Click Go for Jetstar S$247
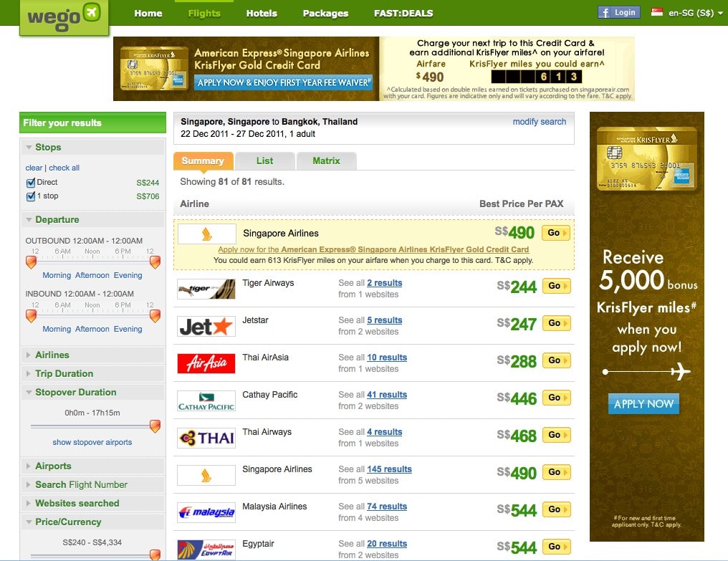Image resolution: width=728 pixels, height=561 pixels. point(556,323)
